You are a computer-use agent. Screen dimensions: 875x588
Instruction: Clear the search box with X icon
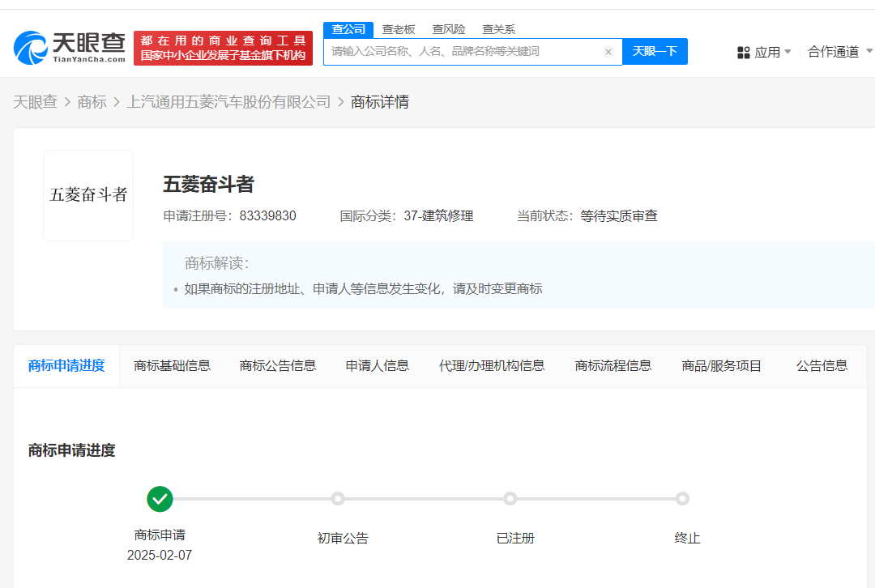608,52
